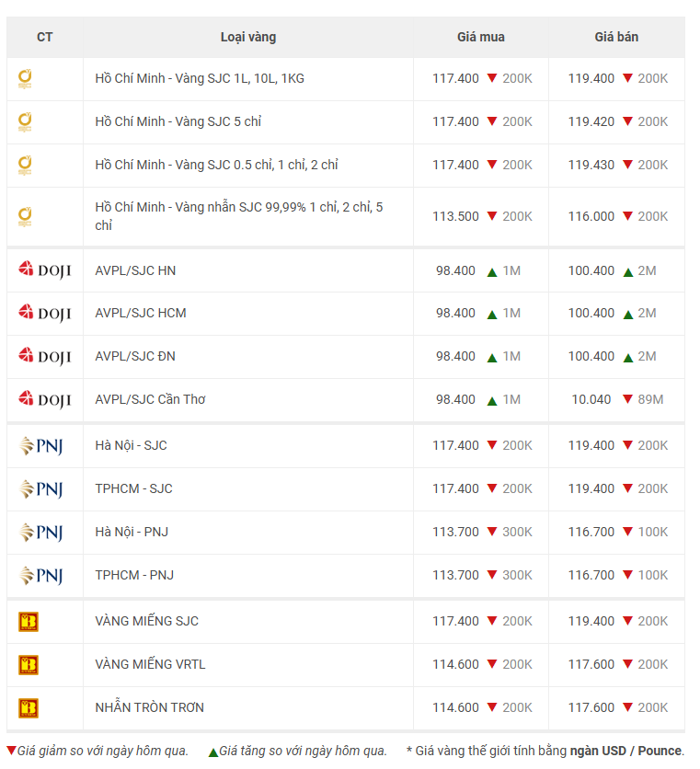Screen dimensions: 700x769
Task: Click the green triangle in the Giá tăng legend
Action: pos(212,752)
